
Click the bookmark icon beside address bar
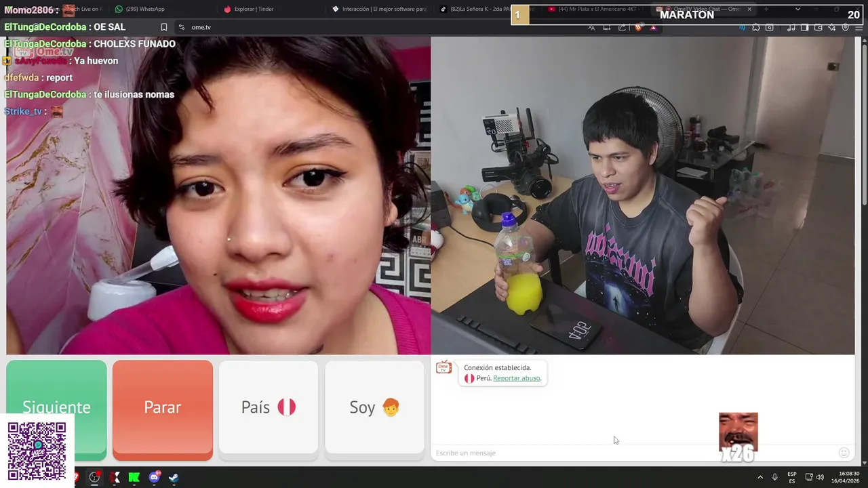click(164, 27)
